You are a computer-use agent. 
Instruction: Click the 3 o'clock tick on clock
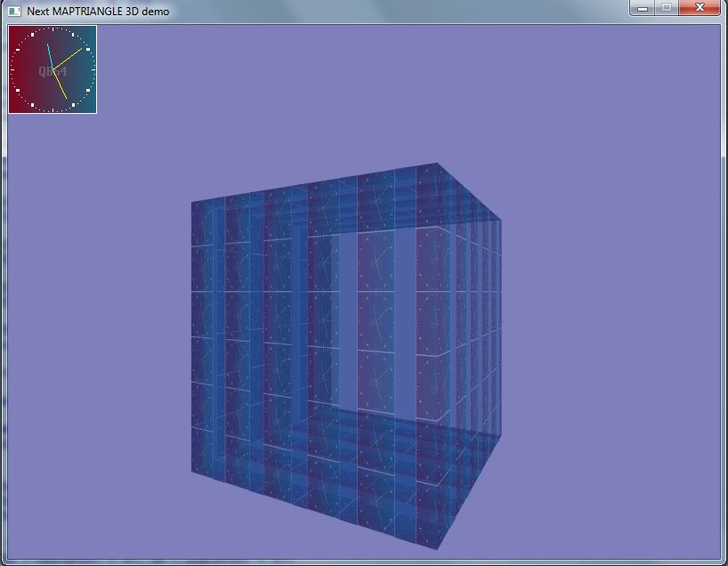coord(93,69)
